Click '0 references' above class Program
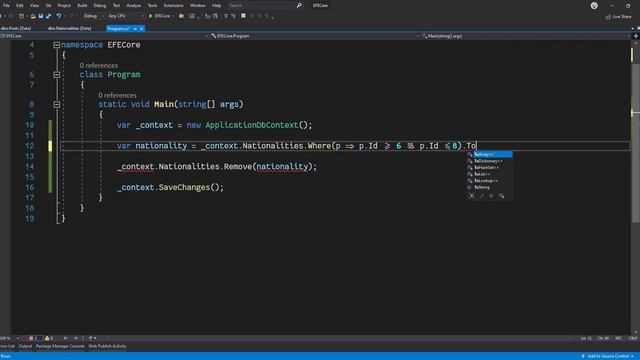The image size is (640, 360). 99,65
